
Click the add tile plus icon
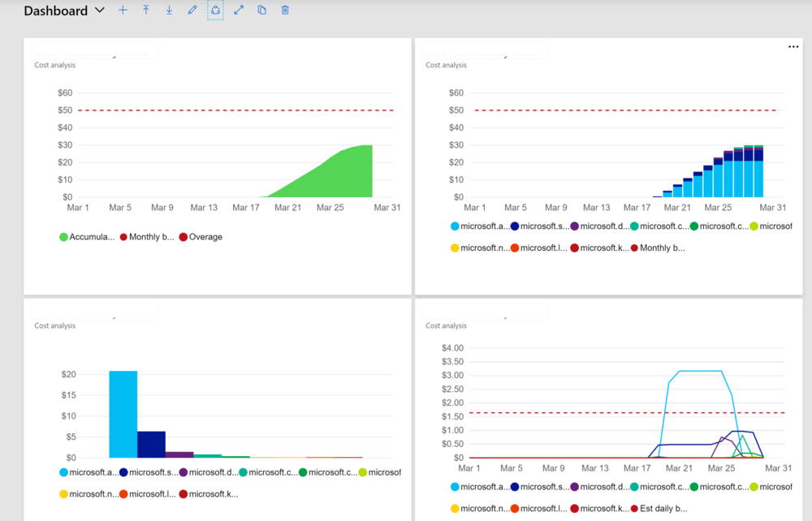[123, 10]
